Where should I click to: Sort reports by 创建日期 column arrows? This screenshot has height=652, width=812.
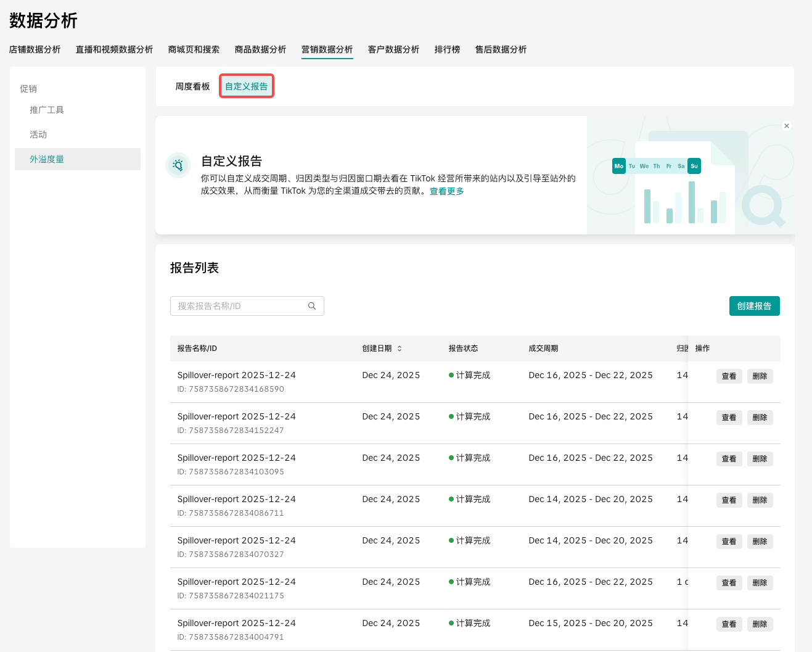coord(400,349)
